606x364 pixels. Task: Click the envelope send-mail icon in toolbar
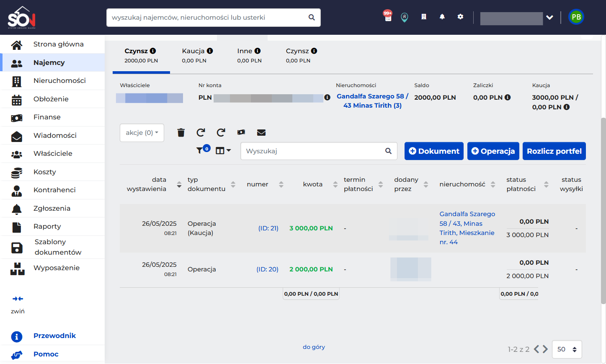261,132
